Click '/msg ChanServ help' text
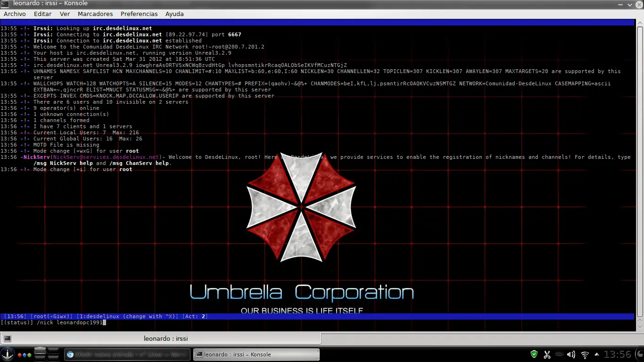Viewport: 644px width, 362px height. point(139,163)
